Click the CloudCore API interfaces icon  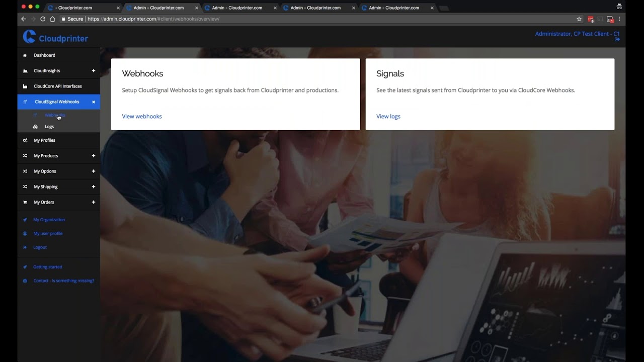[x=25, y=86]
